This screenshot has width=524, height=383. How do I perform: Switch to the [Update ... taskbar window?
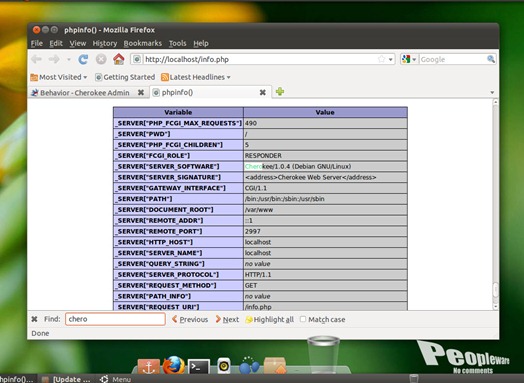click(66, 379)
